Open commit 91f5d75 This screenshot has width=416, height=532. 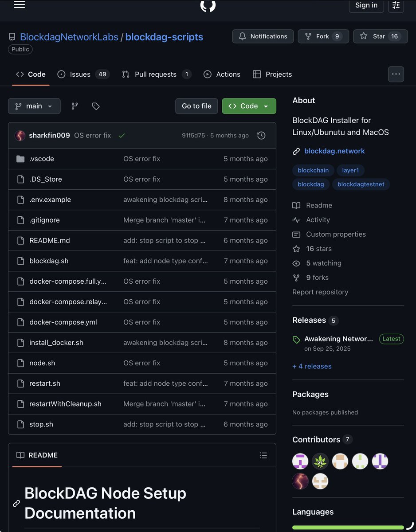[193, 136]
